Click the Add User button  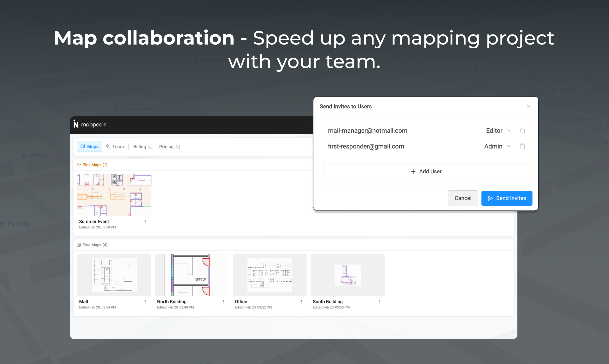coord(426,171)
